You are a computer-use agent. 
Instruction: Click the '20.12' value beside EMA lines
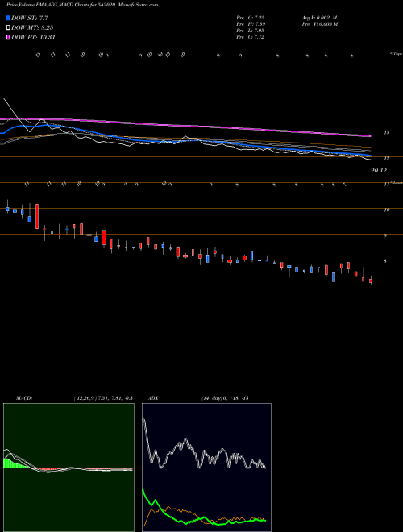pos(379,171)
